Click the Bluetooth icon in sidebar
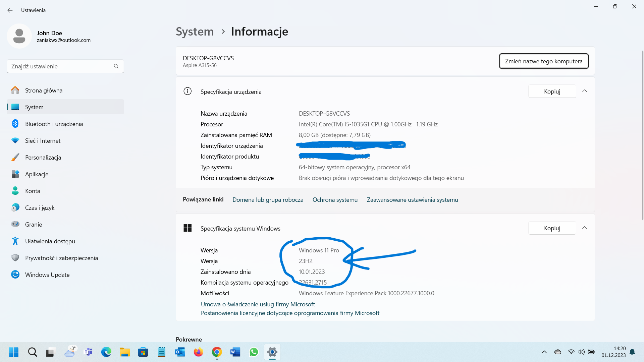 coord(15,124)
